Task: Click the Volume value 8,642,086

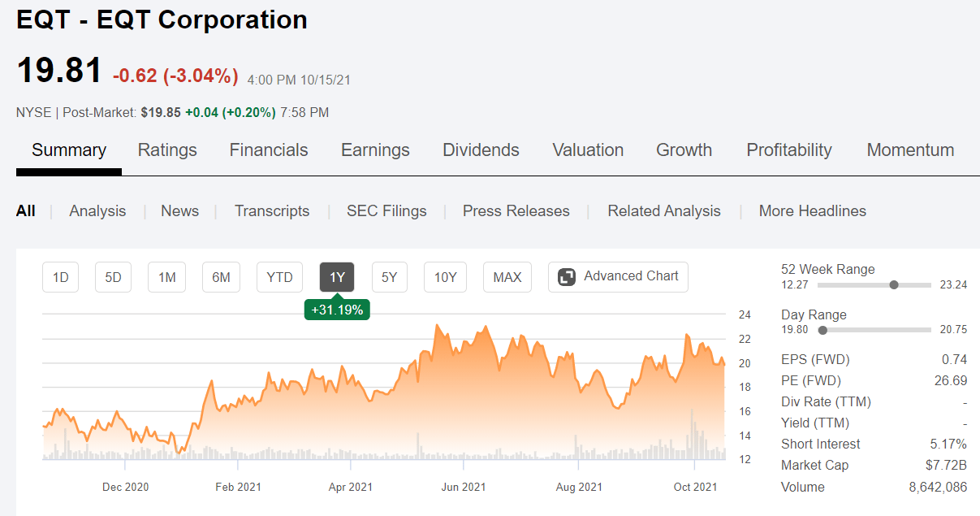Action: (x=938, y=487)
